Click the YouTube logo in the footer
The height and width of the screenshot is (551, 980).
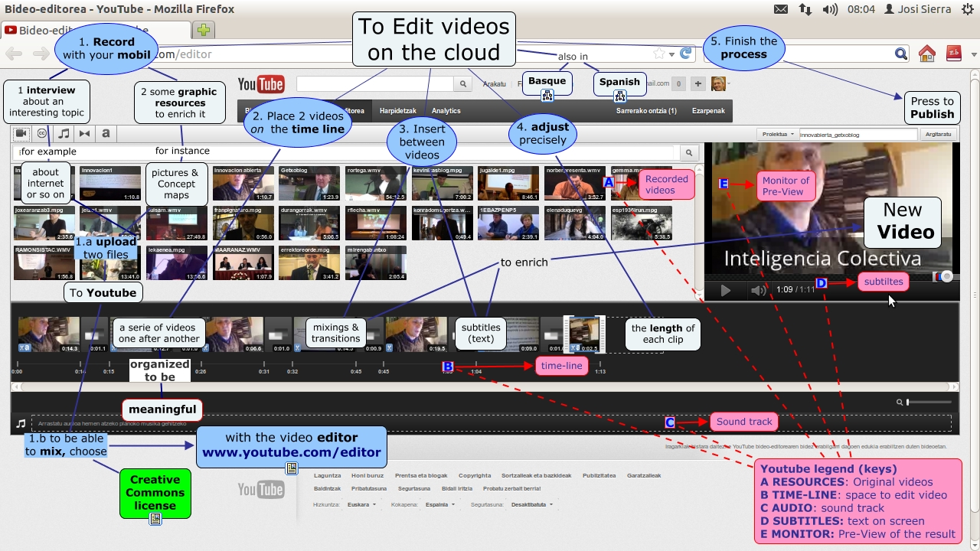(x=261, y=489)
